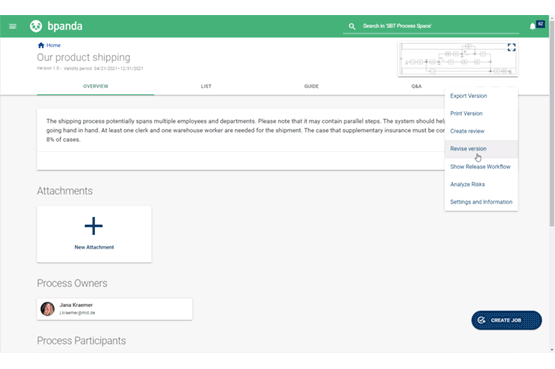Open Jana Kraemer process owner card
Image resolution: width=555 pixels, height=369 pixels.
click(x=115, y=309)
